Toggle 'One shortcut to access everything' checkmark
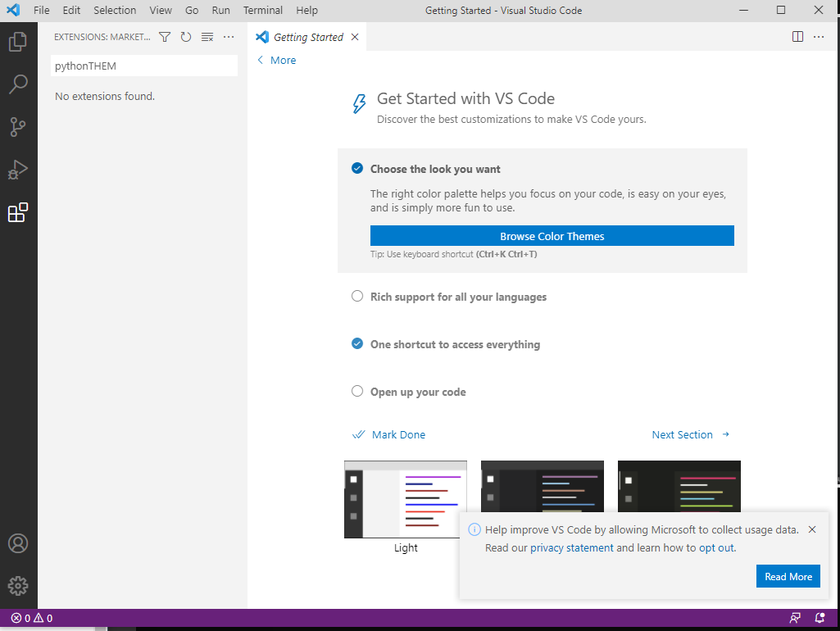Viewport: 840px width, 631px height. [356, 343]
